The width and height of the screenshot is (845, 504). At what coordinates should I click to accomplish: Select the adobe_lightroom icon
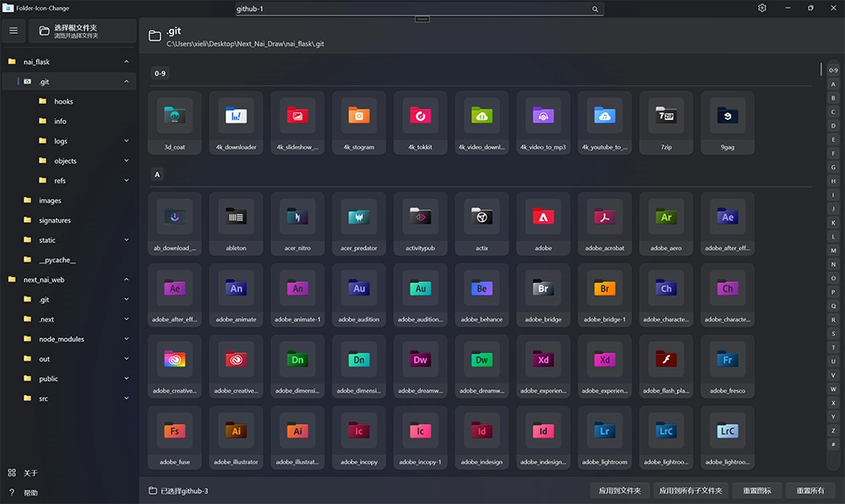coord(605,437)
